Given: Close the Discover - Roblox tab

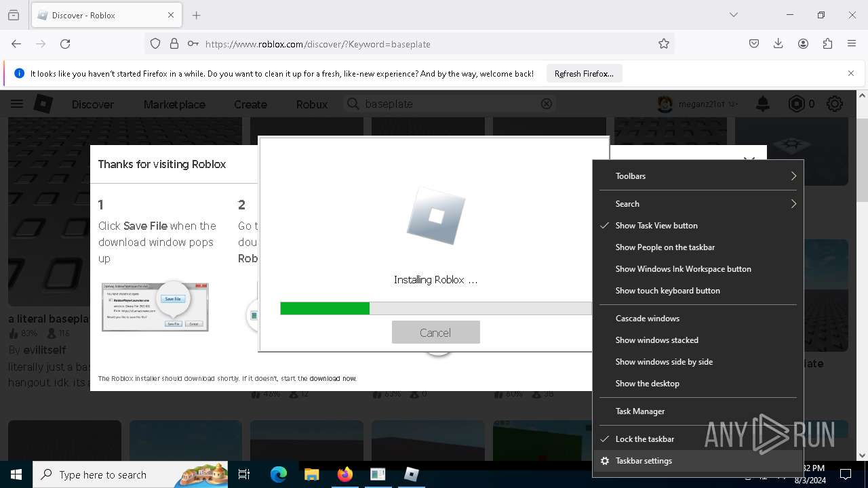Looking at the screenshot, I should click(x=171, y=15).
